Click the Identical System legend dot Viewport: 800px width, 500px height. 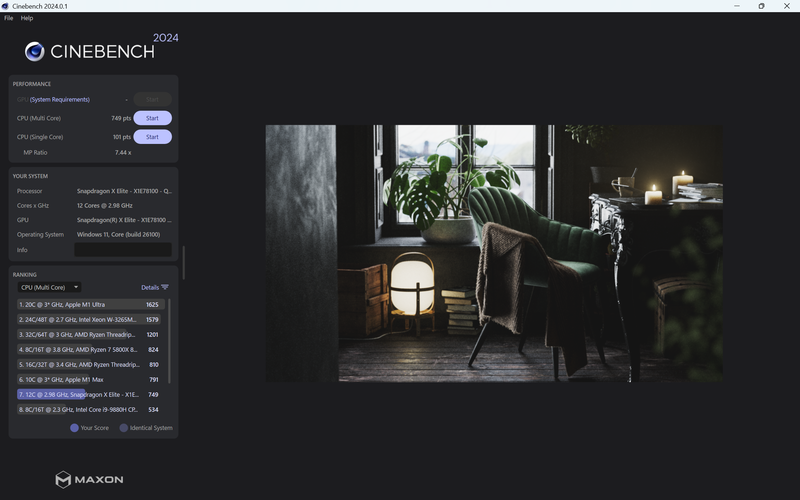click(123, 428)
